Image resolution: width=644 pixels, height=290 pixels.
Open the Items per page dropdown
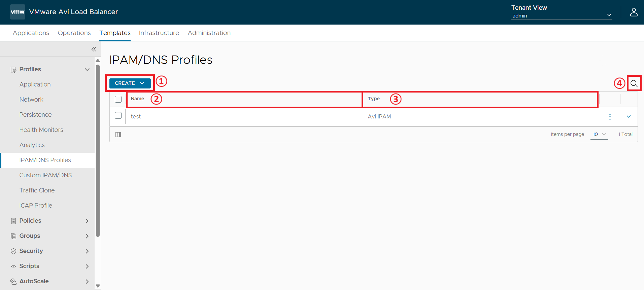(x=599, y=134)
